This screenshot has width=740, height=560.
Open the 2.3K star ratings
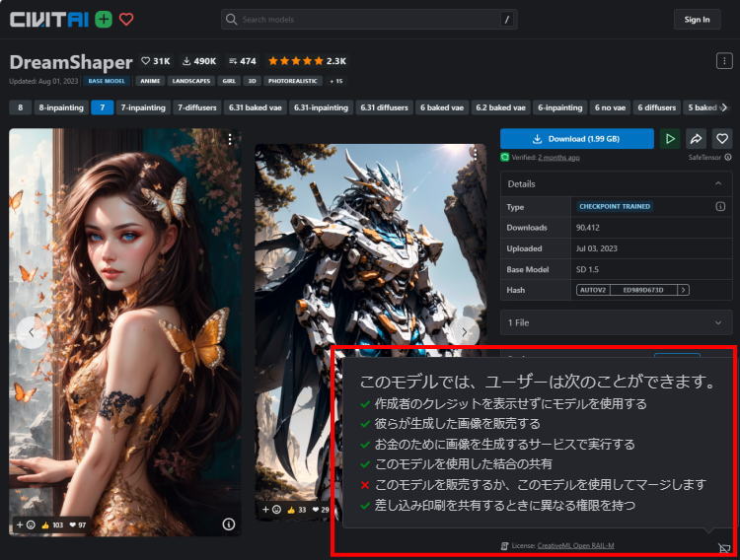(x=307, y=61)
